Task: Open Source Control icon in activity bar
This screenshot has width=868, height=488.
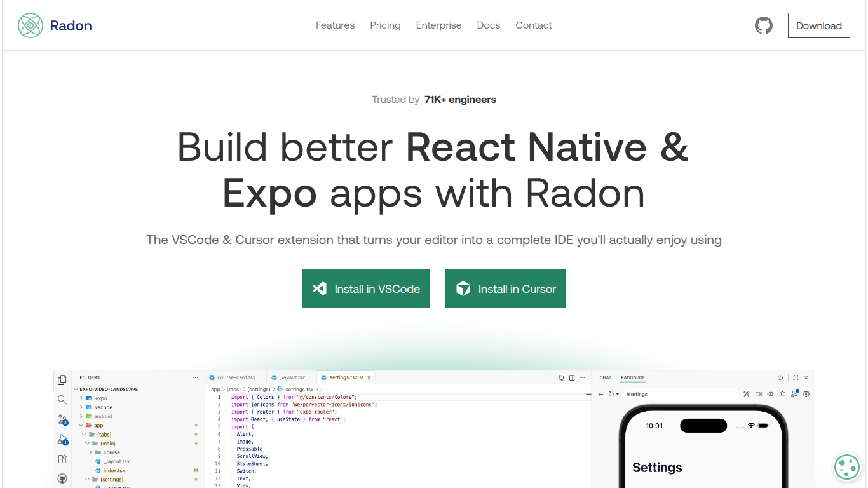Action: tap(62, 419)
